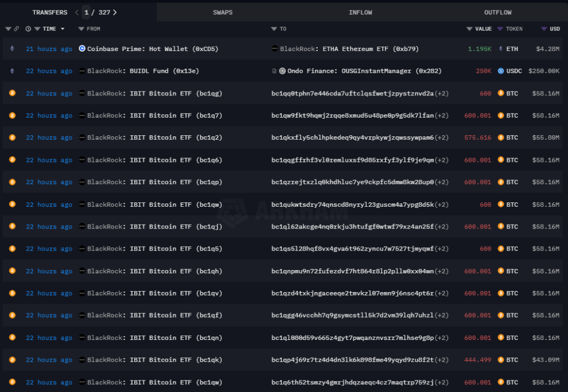Click the $43.09M USD amount
The height and width of the screenshot is (392, 568).
(x=546, y=360)
